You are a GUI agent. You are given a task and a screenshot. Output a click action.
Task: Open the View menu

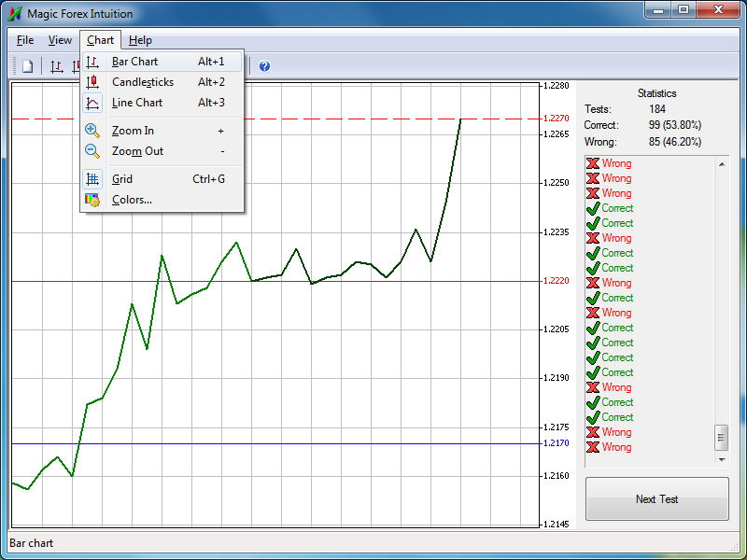60,40
